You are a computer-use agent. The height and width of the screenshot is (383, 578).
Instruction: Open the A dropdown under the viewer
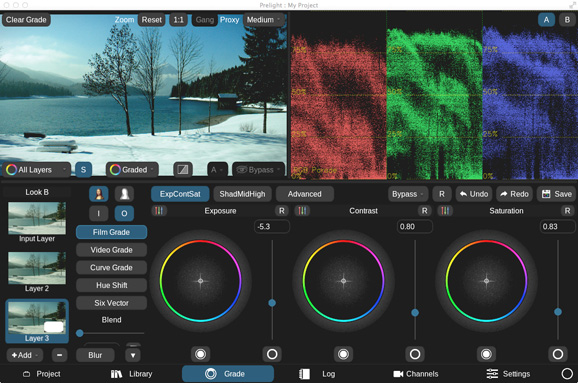(217, 170)
